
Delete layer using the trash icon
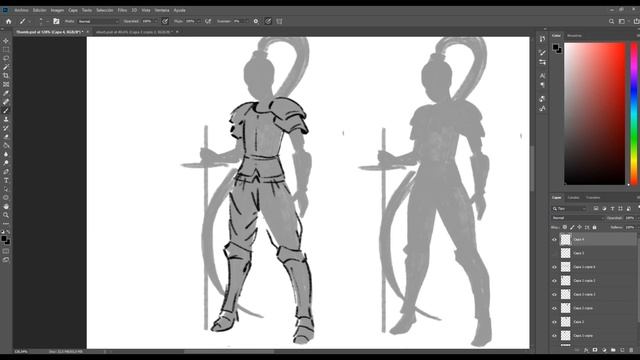[x=631, y=350]
